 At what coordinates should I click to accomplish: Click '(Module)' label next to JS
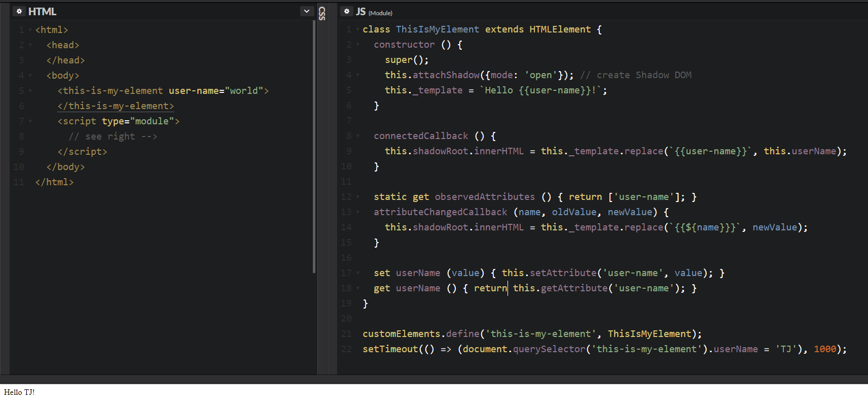pos(380,13)
